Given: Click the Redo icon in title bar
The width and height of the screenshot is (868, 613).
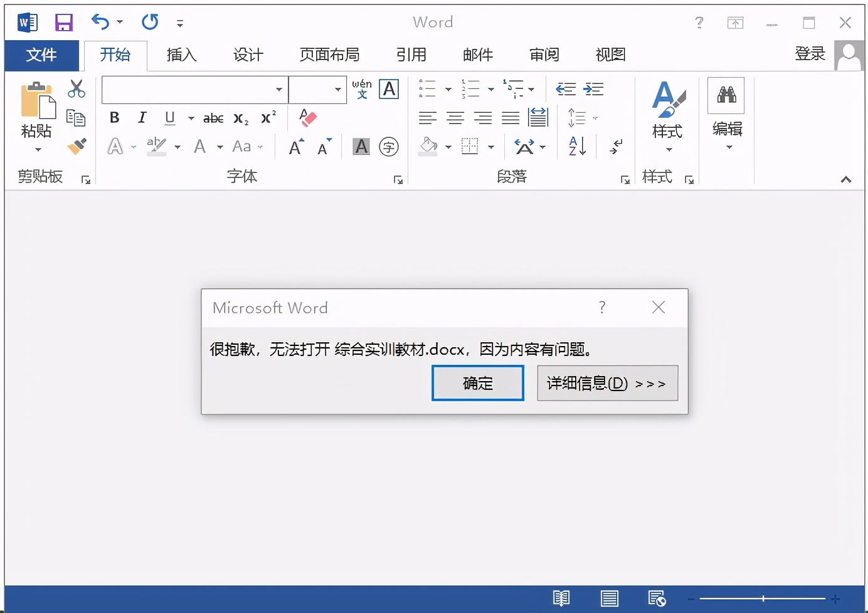Looking at the screenshot, I should point(150,23).
